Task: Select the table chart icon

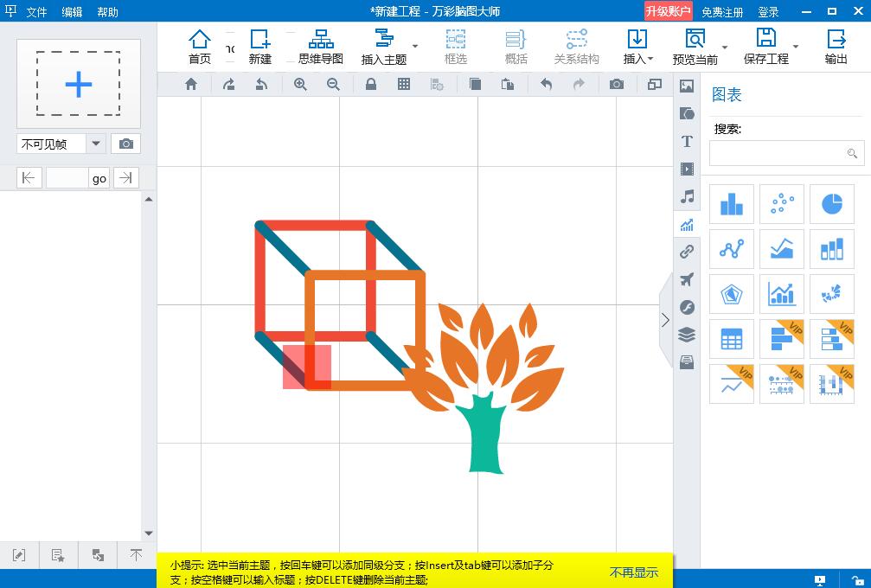Action: (732, 339)
